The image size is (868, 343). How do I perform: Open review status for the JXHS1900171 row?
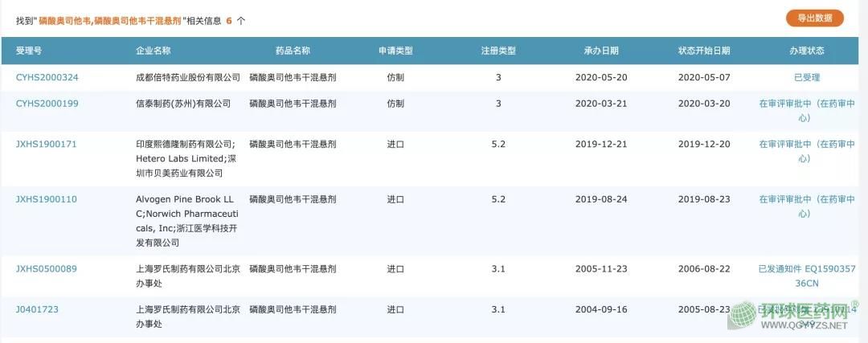click(x=807, y=151)
